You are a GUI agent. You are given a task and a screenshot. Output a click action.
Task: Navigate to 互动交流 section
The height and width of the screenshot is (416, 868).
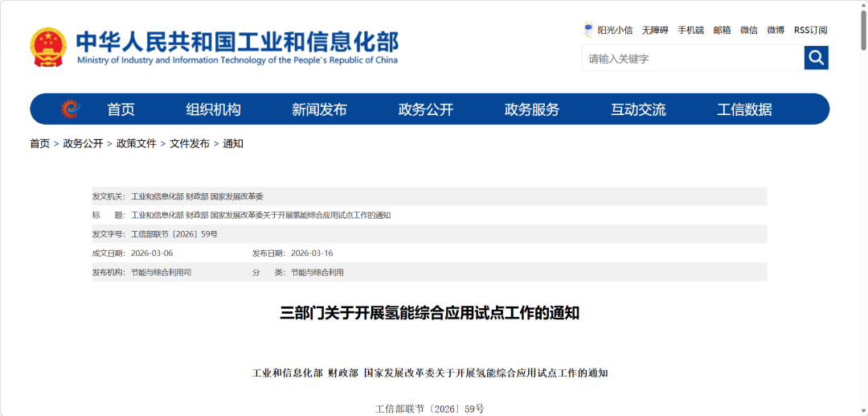click(638, 109)
